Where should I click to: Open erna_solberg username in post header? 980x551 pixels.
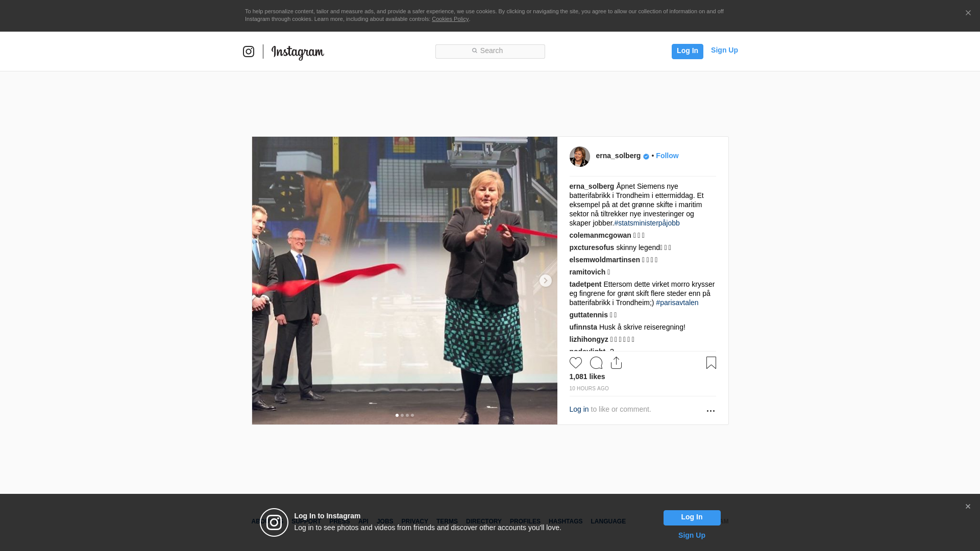click(618, 156)
